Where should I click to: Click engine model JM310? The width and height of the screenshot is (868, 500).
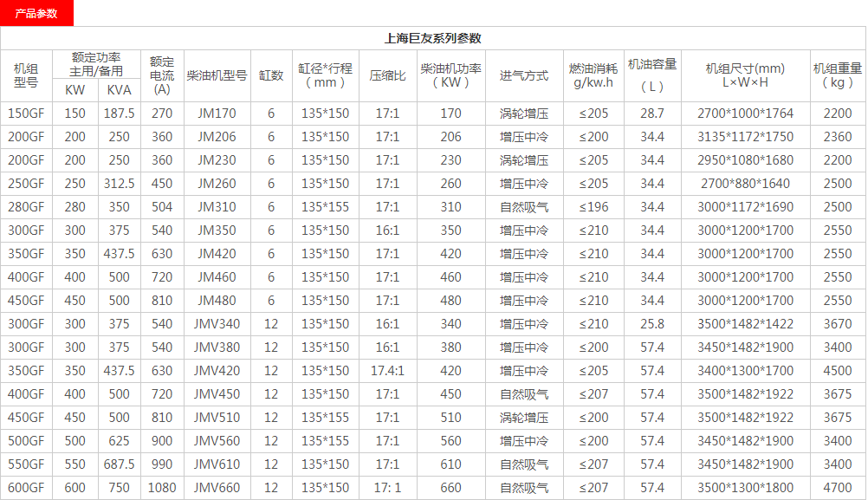(217, 207)
